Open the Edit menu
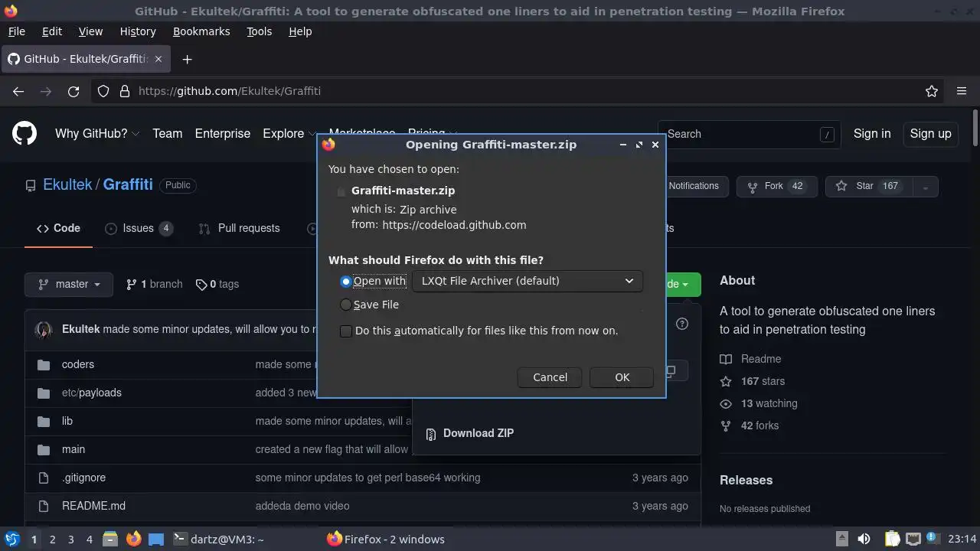This screenshot has width=980, height=551. click(52, 31)
